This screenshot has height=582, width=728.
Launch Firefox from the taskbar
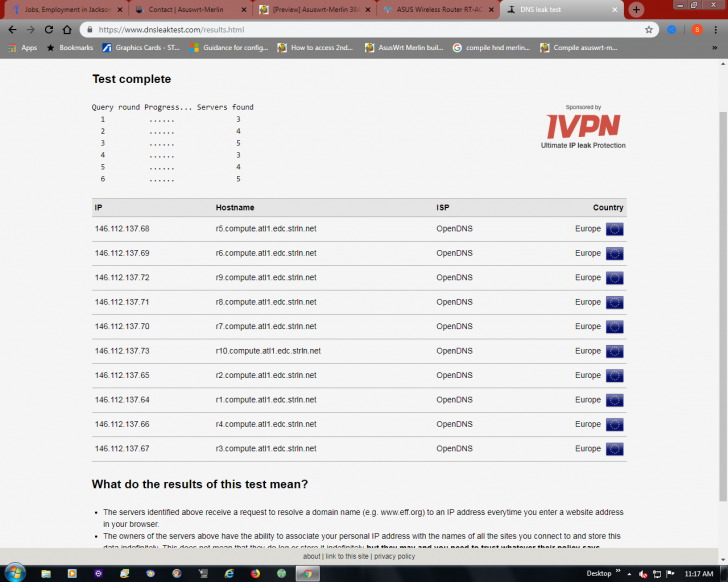coord(255,574)
